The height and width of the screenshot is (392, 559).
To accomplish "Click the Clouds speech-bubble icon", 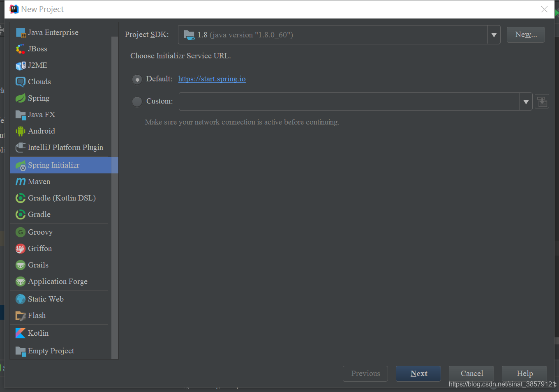I will tap(21, 82).
